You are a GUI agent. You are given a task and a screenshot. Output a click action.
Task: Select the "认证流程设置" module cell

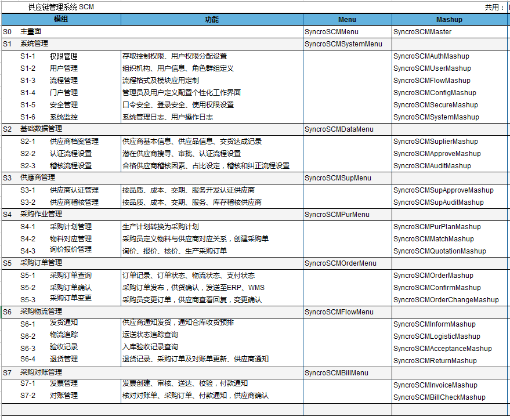[x=71, y=153]
